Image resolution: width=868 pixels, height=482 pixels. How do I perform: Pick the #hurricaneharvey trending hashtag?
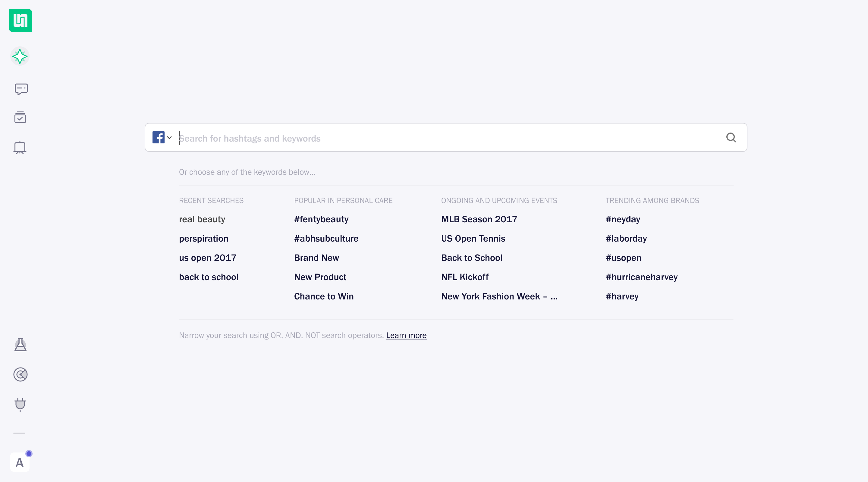pyautogui.click(x=641, y=277)
